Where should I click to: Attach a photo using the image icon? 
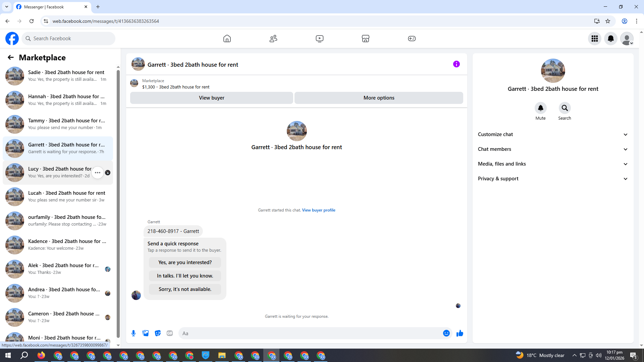[146, 333]
